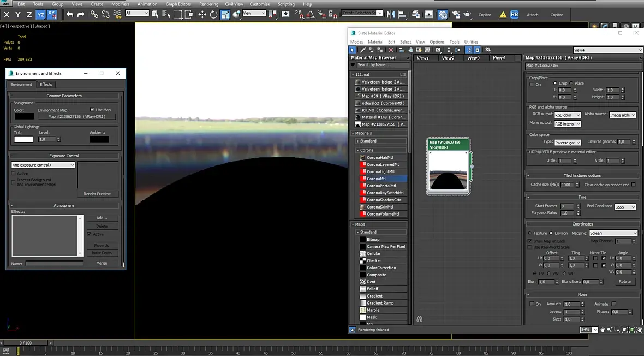Click the white Tint color swatch
644x356 pixels.
click(23, 139)
